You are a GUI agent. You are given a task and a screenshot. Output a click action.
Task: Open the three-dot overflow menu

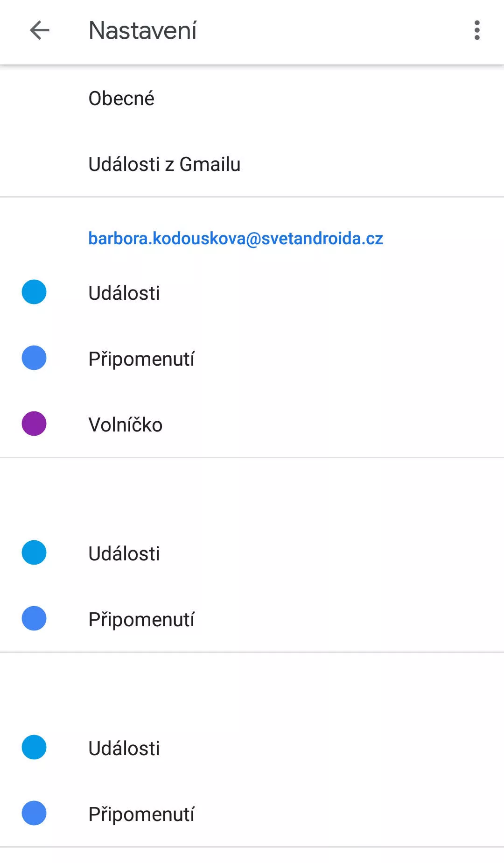476,31
